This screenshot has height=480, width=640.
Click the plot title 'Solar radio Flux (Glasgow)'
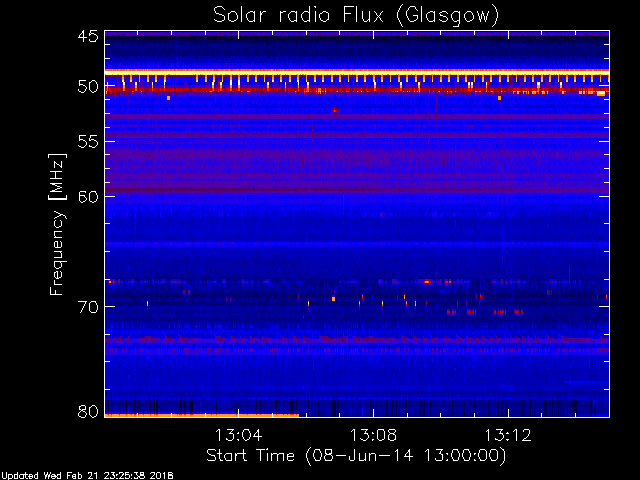pos(356,15)
